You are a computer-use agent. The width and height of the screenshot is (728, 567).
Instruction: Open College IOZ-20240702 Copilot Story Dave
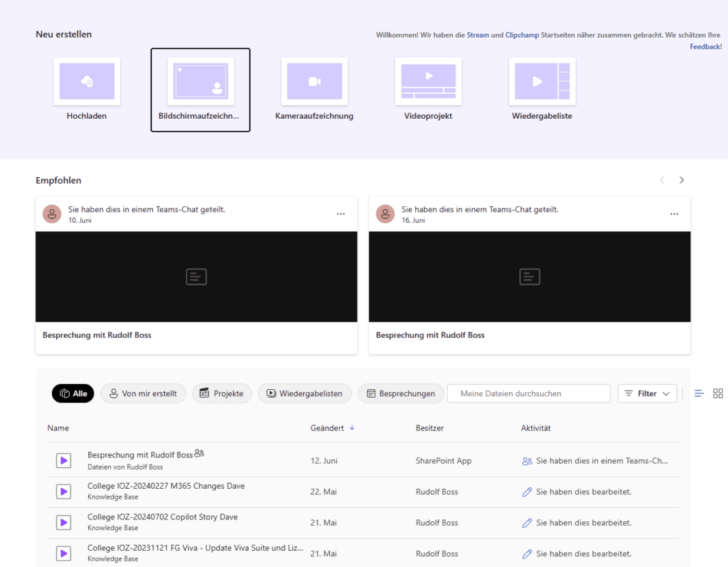[162, 517]
